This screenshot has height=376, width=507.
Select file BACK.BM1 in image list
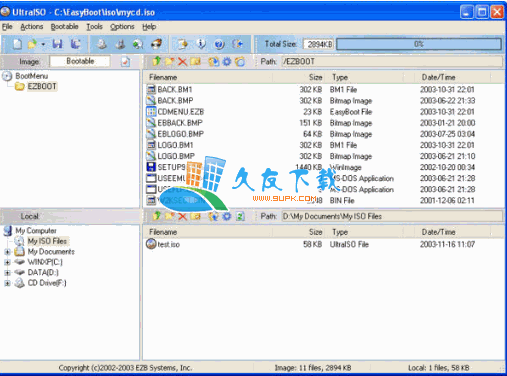click(x=175, y=90)
